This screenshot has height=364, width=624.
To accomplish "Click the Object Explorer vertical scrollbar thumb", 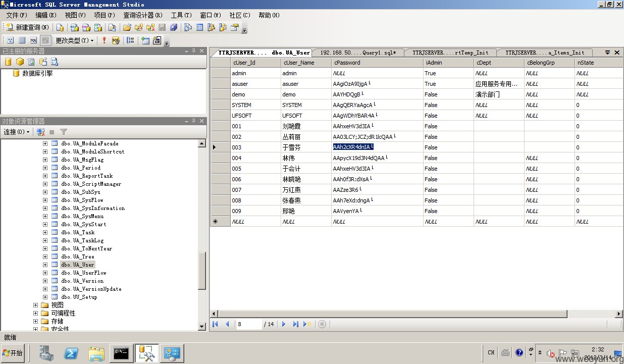I will tap(202, 271).
